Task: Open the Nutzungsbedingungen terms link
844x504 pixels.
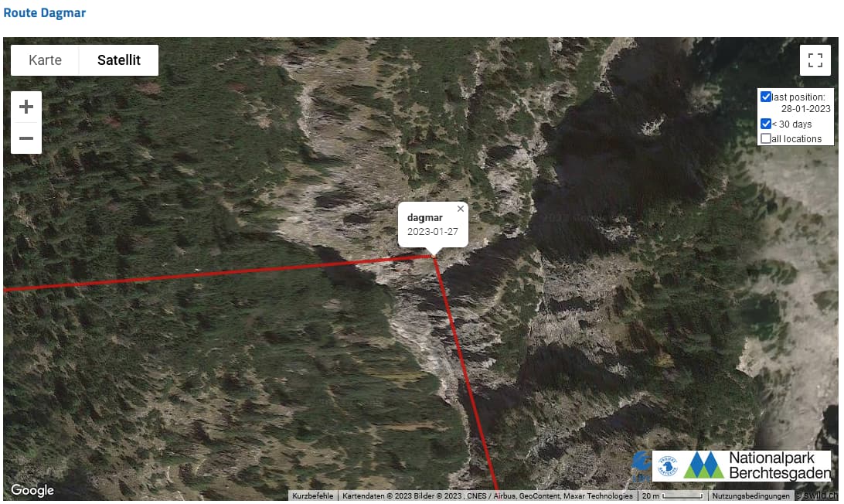Action: pos(751,496)
